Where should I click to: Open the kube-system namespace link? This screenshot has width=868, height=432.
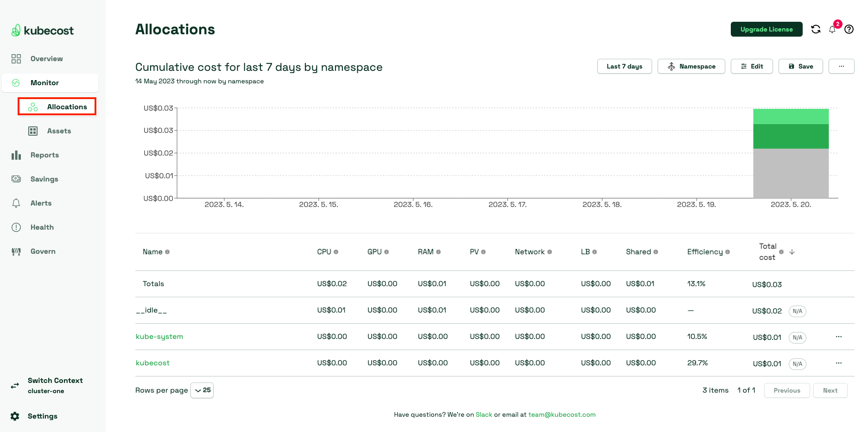159,337
